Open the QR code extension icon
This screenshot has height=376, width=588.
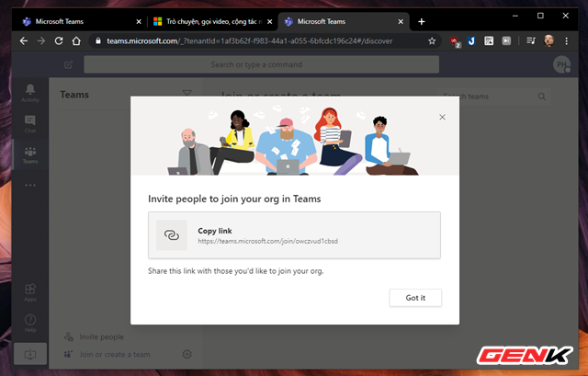(x=489, y=40)
